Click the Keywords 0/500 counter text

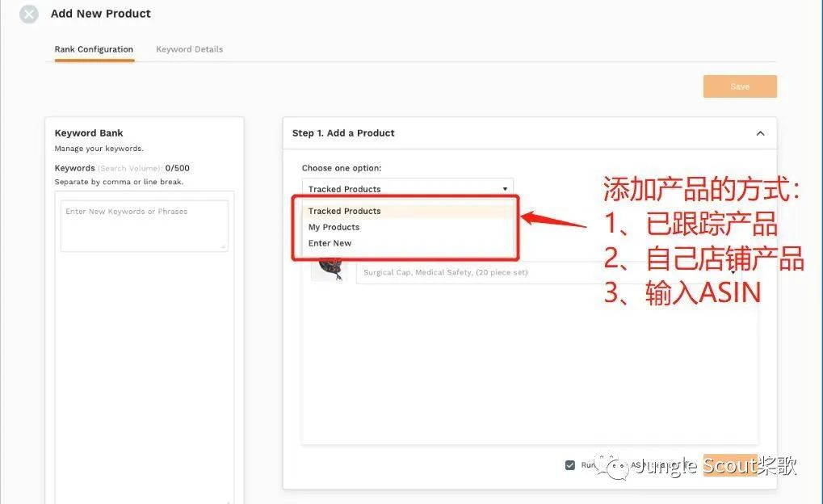pos(122,168)
